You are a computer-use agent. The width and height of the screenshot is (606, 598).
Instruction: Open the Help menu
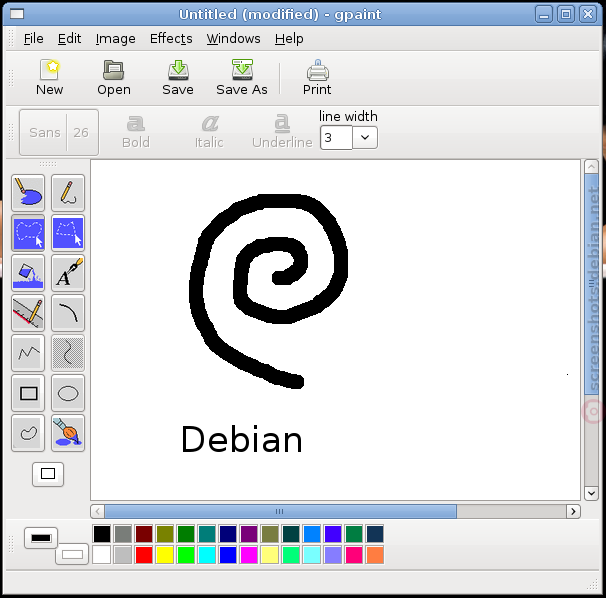[289, 39]
